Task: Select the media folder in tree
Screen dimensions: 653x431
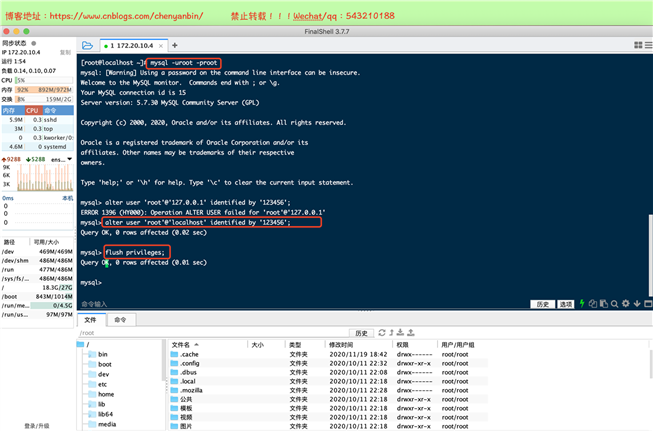Action: point(102,424)
